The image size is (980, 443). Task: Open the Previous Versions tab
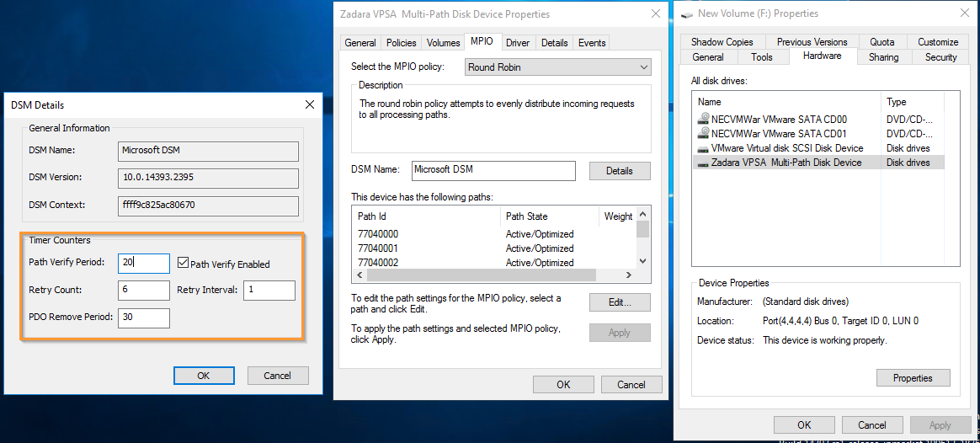[x=812, y=42]
